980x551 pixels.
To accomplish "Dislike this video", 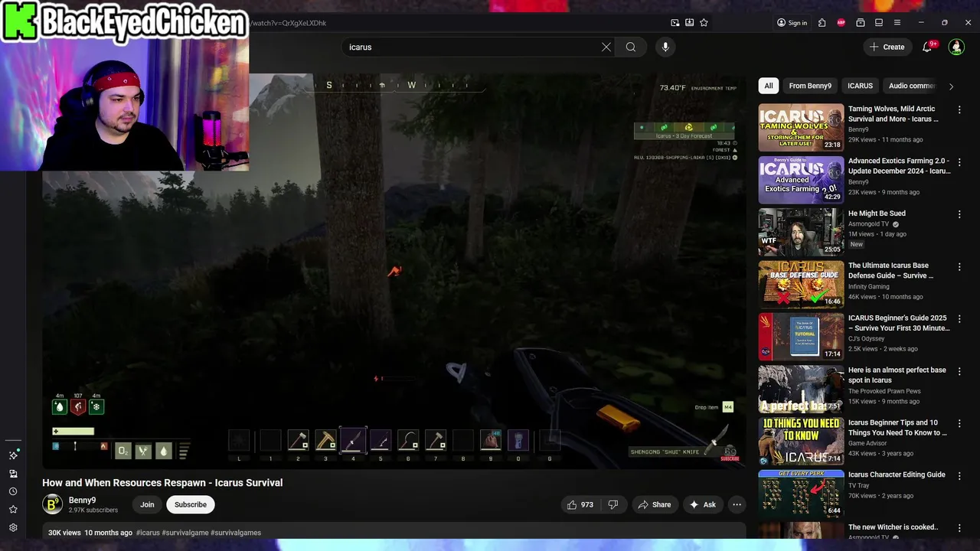I will (613, 504).
